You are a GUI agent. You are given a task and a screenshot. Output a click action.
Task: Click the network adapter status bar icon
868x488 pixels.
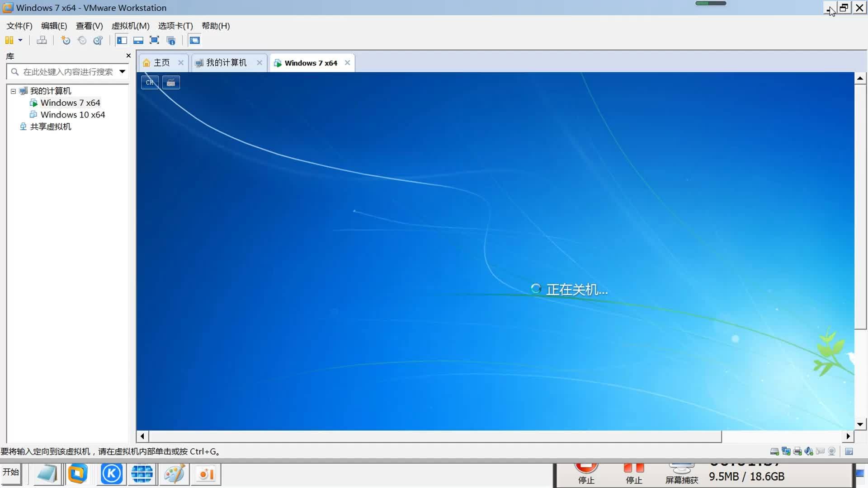coord(786,451)
